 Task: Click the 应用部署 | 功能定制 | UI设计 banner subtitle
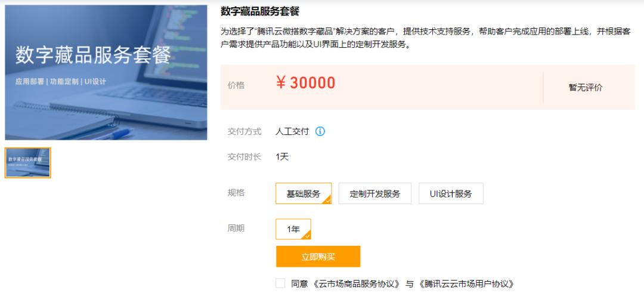[61, 81]
